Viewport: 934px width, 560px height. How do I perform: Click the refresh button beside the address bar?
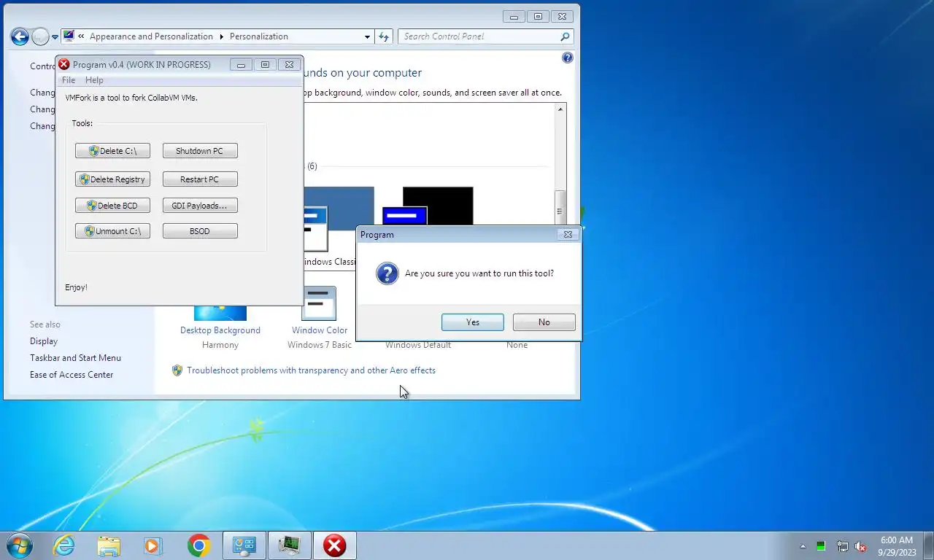point(384,36)
